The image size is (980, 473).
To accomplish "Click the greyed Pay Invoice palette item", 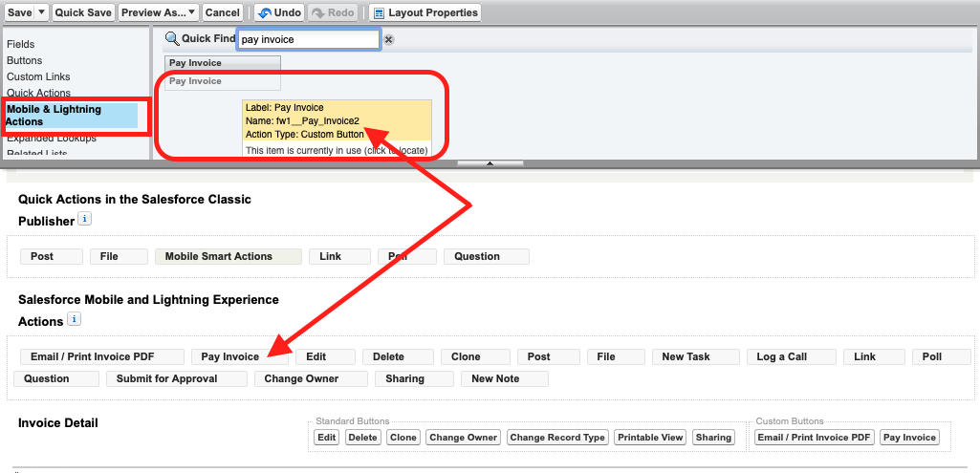I will pyautogui.click(x=223, y=81).
